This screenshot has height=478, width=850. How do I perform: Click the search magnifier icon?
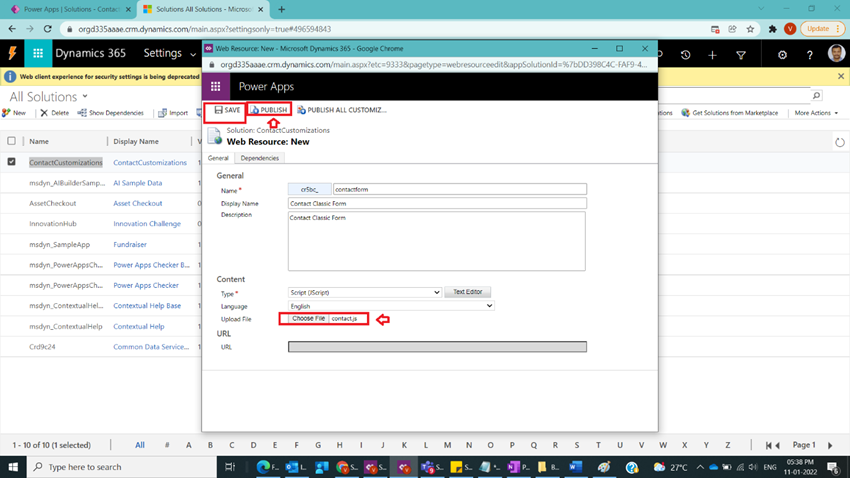click(816, 96)
